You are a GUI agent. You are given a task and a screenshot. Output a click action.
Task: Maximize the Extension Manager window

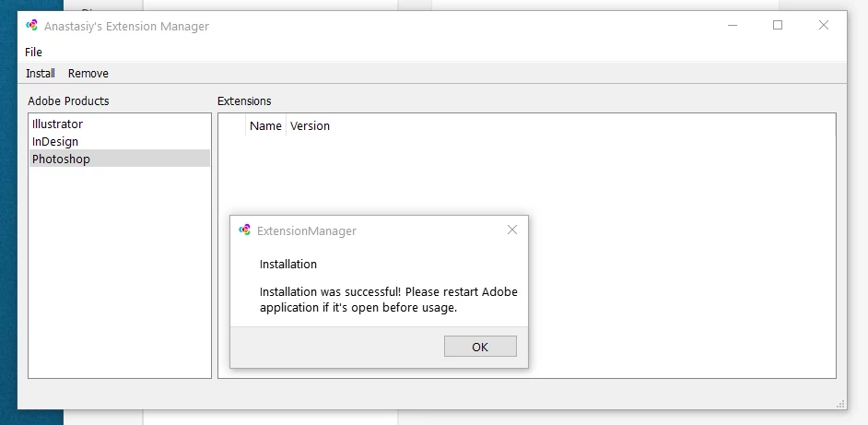(778, 26)
